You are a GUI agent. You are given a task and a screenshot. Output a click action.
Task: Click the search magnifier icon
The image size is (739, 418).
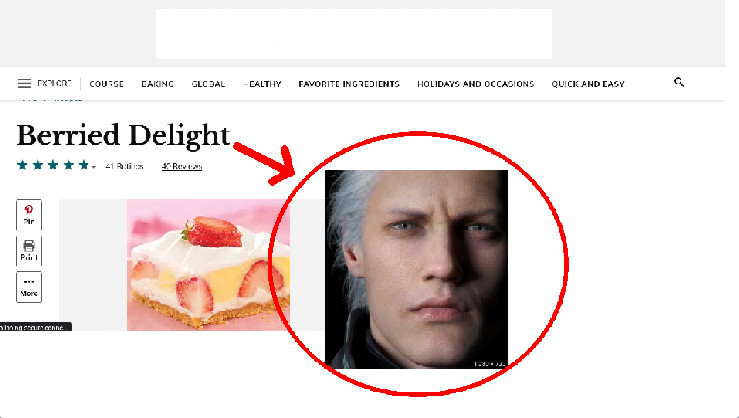tap(679, 82)
